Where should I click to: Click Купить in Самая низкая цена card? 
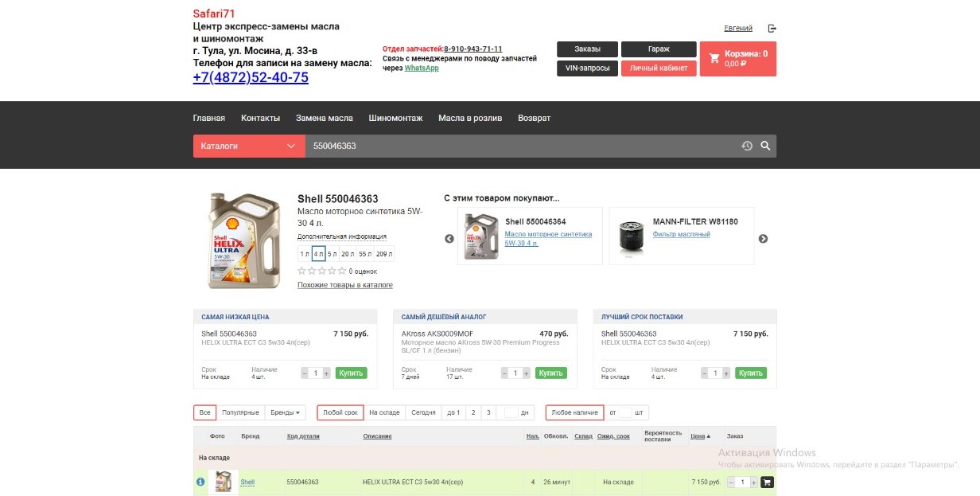[351, 373]
